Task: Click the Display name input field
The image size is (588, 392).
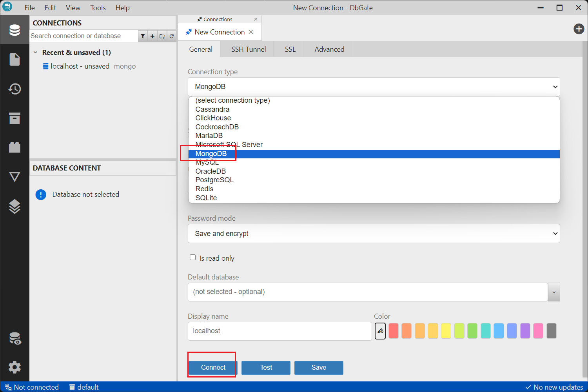Action: pos(279,331)
